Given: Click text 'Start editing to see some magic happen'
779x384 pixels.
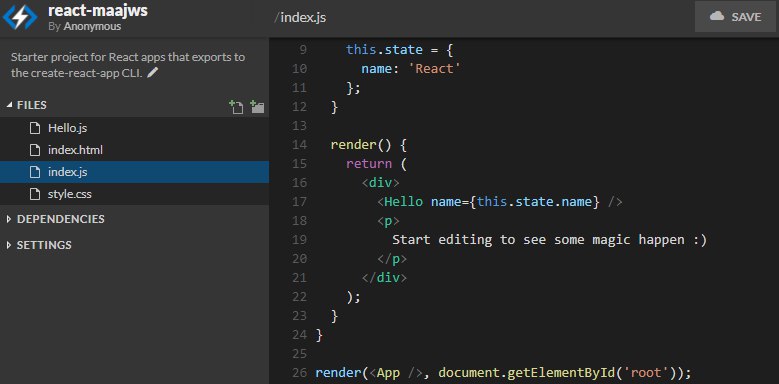Looking at the screenshot, I should coord(538,240).
